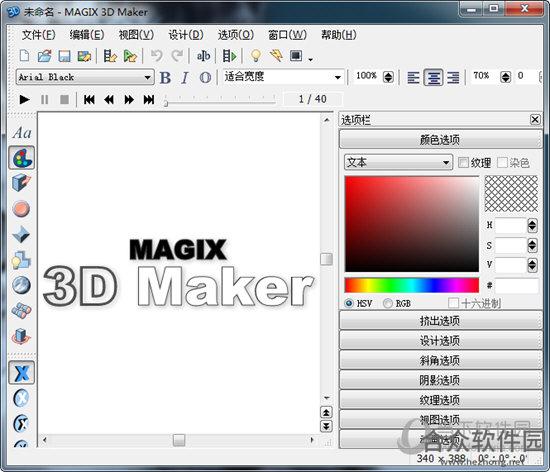
Task: Click the Undo arrow icon
Action: click(x=156, y=55)
